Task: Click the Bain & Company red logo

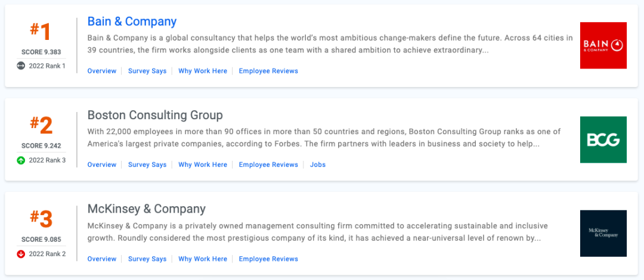Action: 603,45
